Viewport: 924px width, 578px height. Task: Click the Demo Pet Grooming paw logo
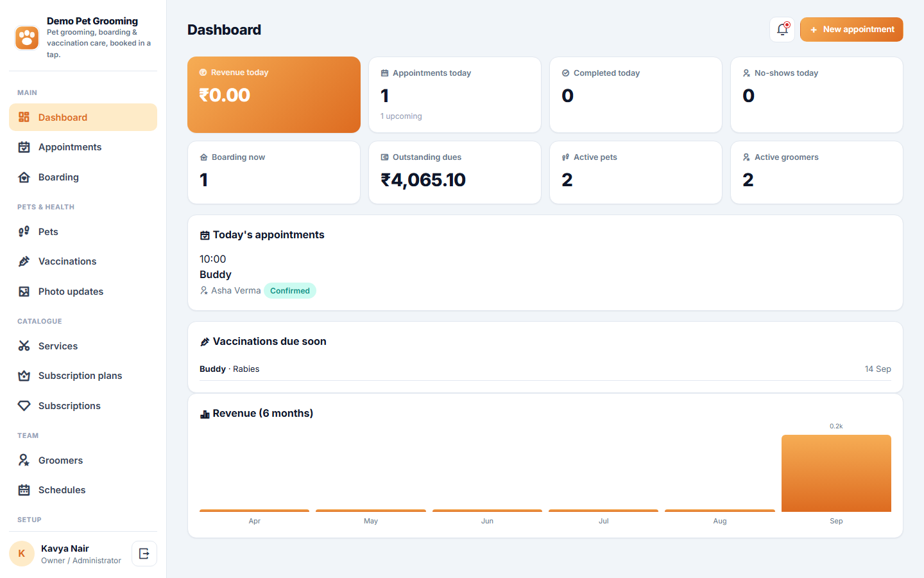pos(27,37)
